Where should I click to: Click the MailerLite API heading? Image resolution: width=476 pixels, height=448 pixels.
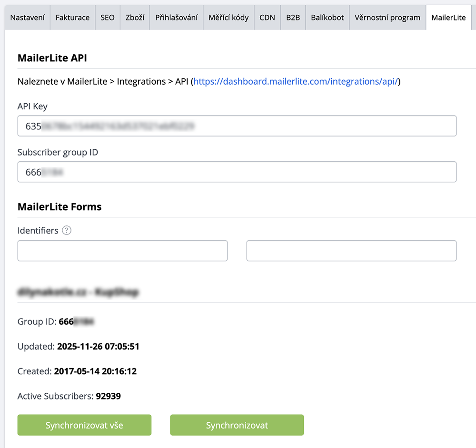52,58
